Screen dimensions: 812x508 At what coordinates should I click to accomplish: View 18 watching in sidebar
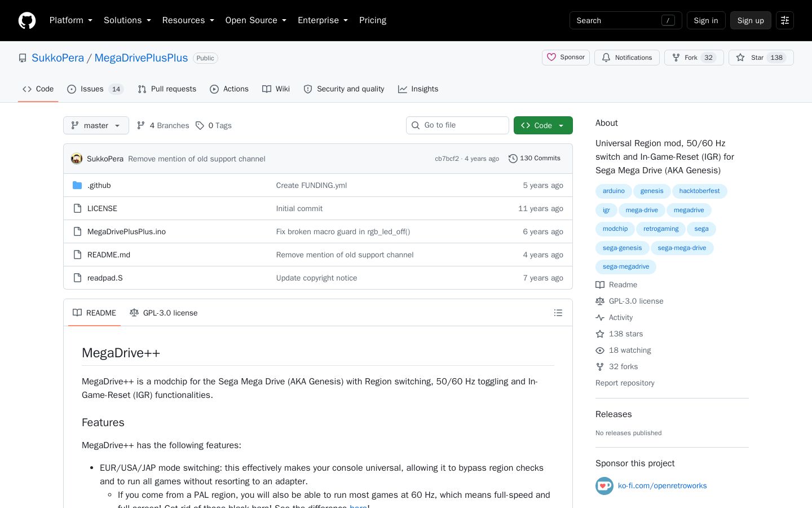[x=623, y=351]
